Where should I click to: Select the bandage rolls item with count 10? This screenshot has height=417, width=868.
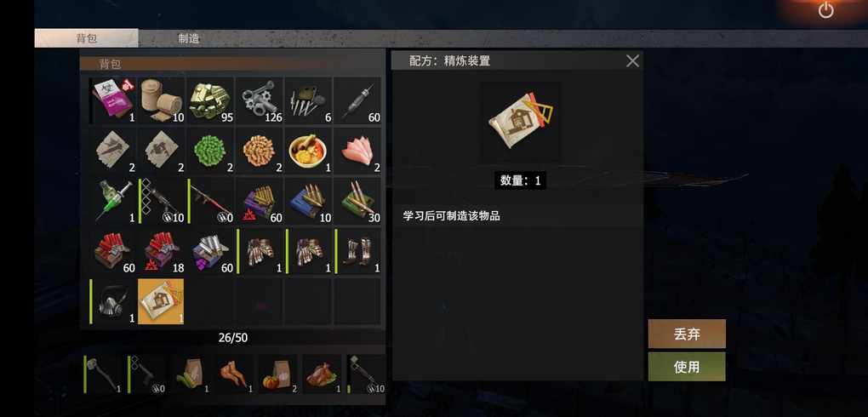pos(162,100)
